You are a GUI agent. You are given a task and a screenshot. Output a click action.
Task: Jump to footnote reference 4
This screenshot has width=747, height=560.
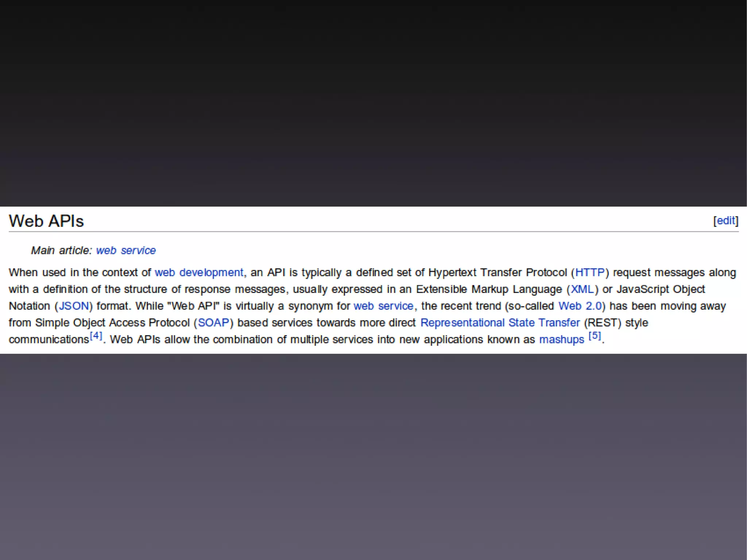point(96,336)
